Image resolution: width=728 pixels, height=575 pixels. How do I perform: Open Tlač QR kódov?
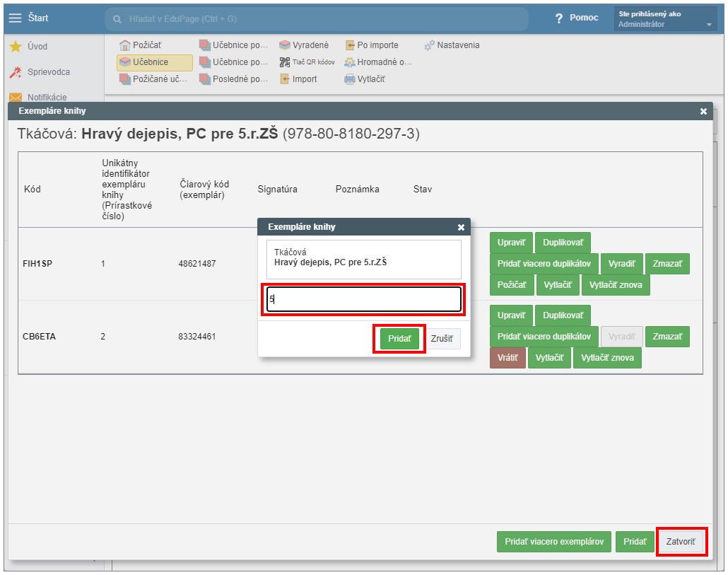pos(307,62)
